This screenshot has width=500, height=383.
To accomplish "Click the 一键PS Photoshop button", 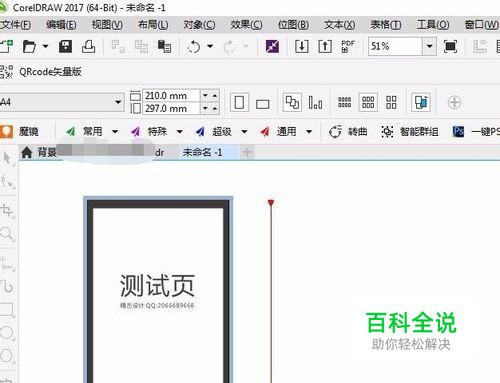I will coord(476,132).
